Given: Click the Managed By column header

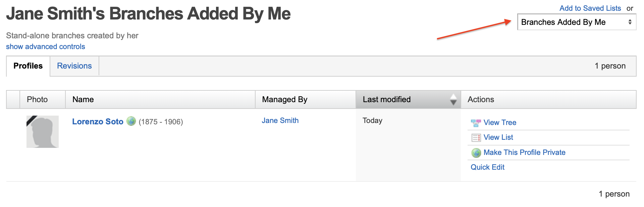Looking at the screenshot, I should click(284, 99).
